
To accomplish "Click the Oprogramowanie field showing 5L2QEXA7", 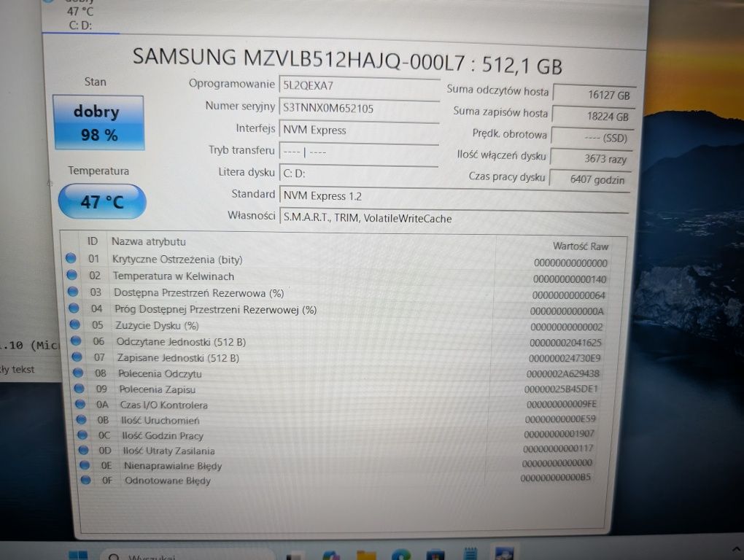I will (x=359, y=86).
